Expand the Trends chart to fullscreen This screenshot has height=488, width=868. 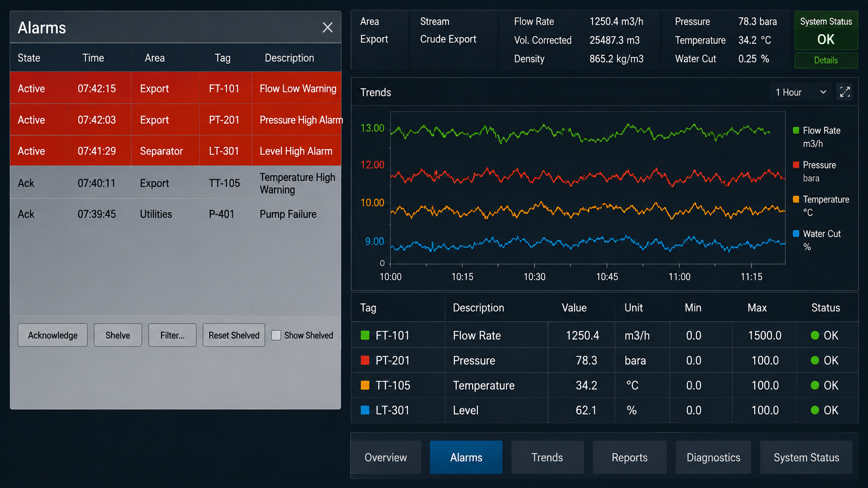tap(845, 92)
